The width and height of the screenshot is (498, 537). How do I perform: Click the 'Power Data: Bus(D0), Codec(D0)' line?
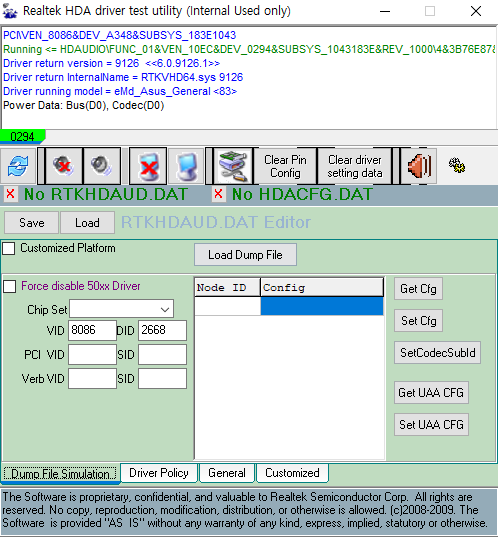click(x=84, y=105)
